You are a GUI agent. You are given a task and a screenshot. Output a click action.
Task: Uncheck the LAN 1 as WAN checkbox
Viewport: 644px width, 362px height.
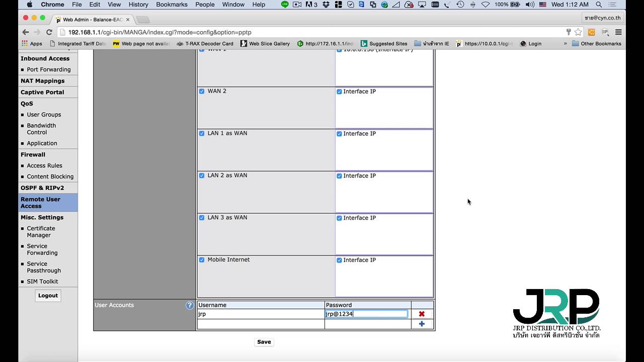coord(202,133)
